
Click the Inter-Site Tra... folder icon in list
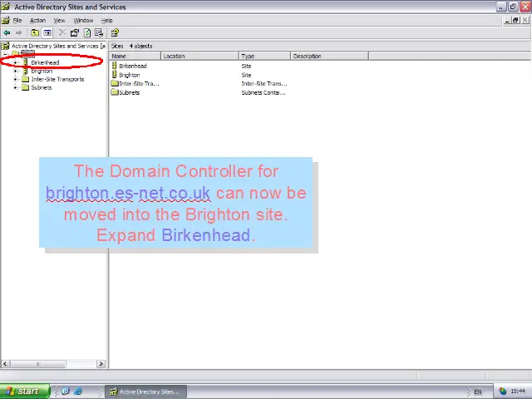[x=115, y=83]
